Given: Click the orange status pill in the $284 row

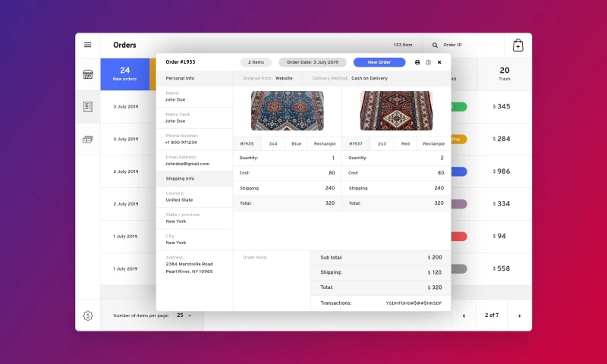Looking at the screenshot, I should (x=459, y=140).
